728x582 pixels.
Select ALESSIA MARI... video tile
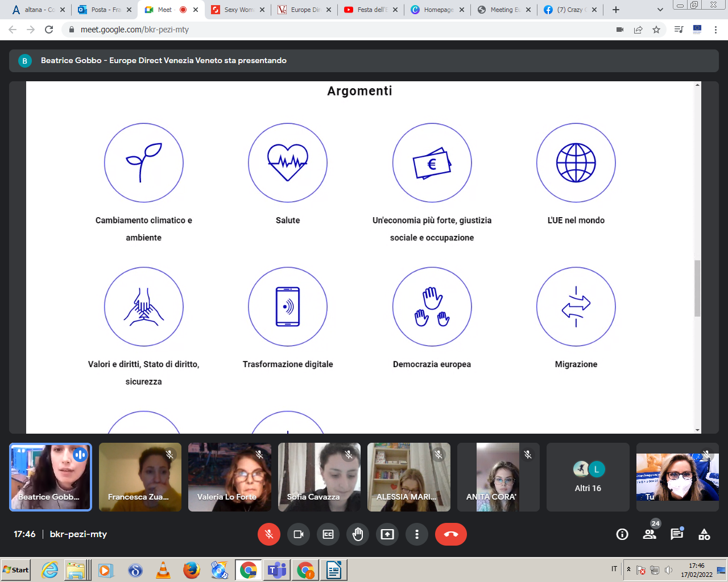(x=409, y=477)
